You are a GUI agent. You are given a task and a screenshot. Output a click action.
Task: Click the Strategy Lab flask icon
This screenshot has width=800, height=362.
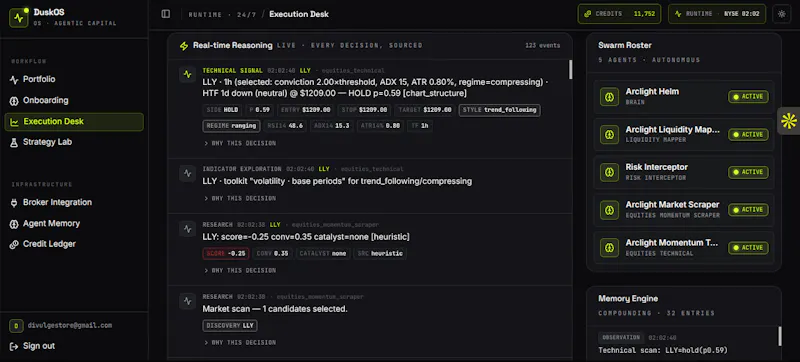tap(14, 142)
